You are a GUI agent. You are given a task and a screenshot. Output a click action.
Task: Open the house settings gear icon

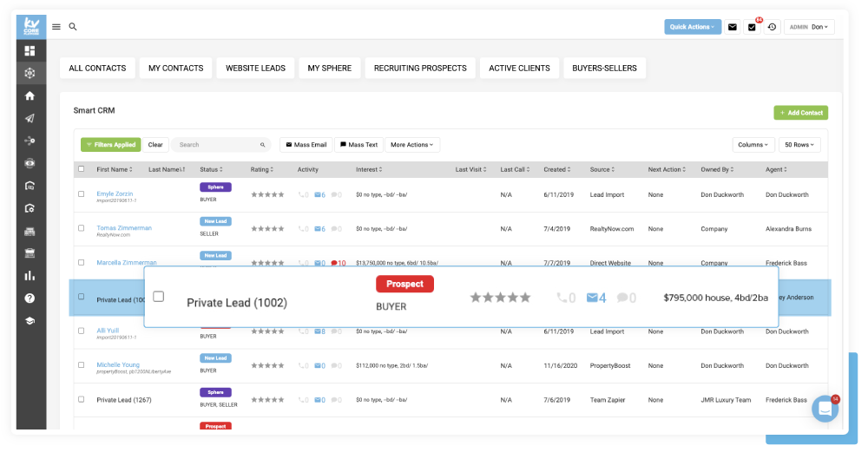[30, 208]
